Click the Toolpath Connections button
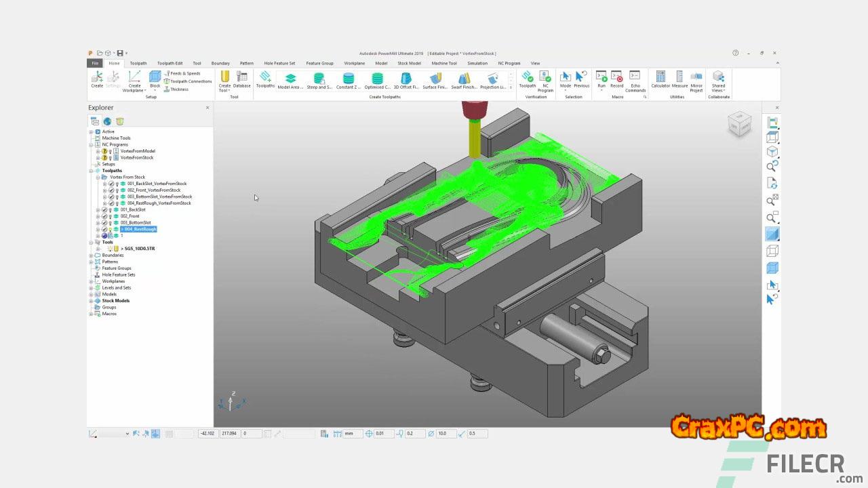This screenshot has height=488, width=868. [x=187, y=81]
